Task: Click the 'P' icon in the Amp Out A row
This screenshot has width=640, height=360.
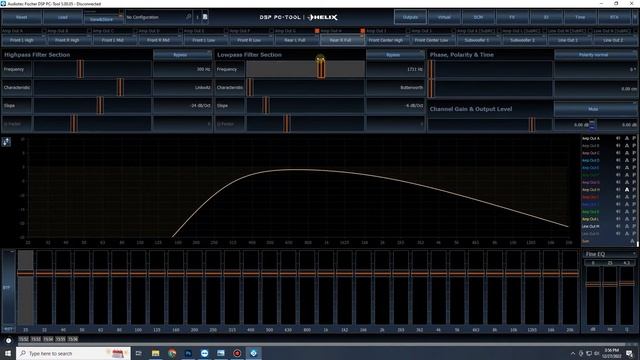Action: click(x=634, y=138)
